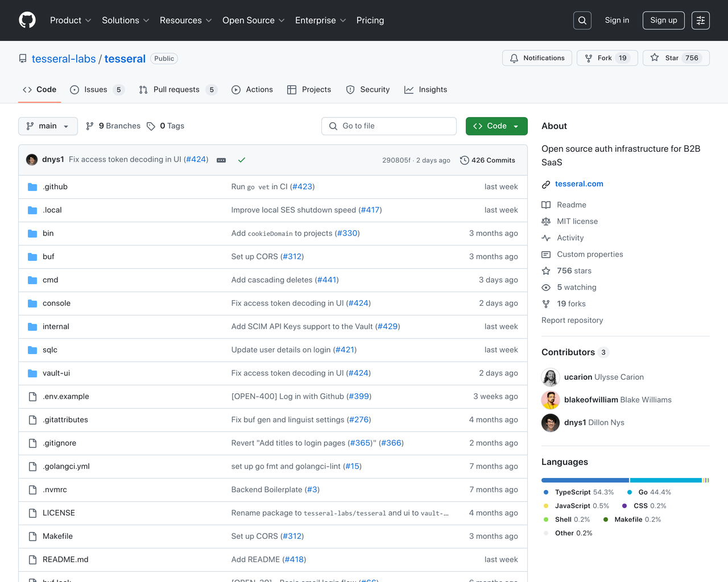728x582 pixels.
Task: Open dnys1's avatar in Contributors
Action: click(x=551, y=423)
